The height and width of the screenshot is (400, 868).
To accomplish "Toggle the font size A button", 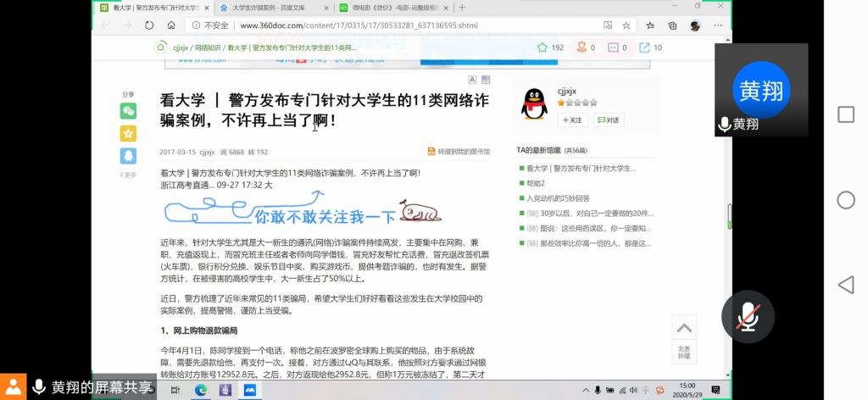I will pyautogui.click(x=472, y=80).
